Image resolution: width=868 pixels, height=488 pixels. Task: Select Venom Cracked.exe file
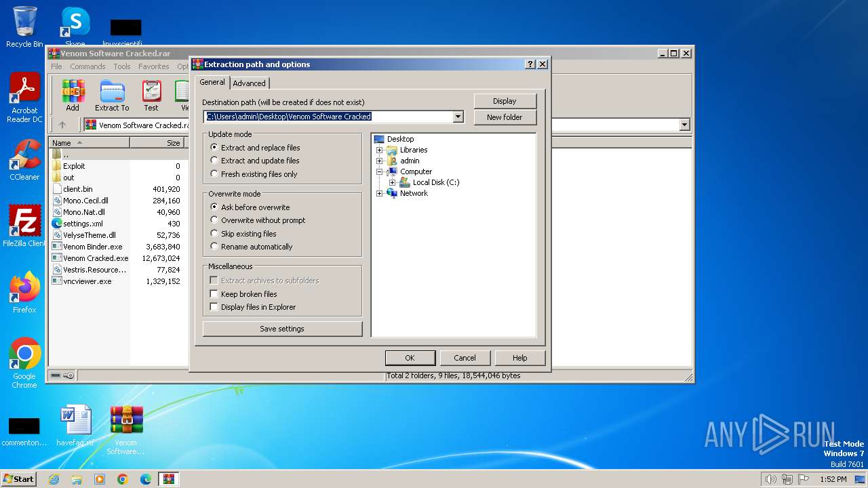[96, 258]
